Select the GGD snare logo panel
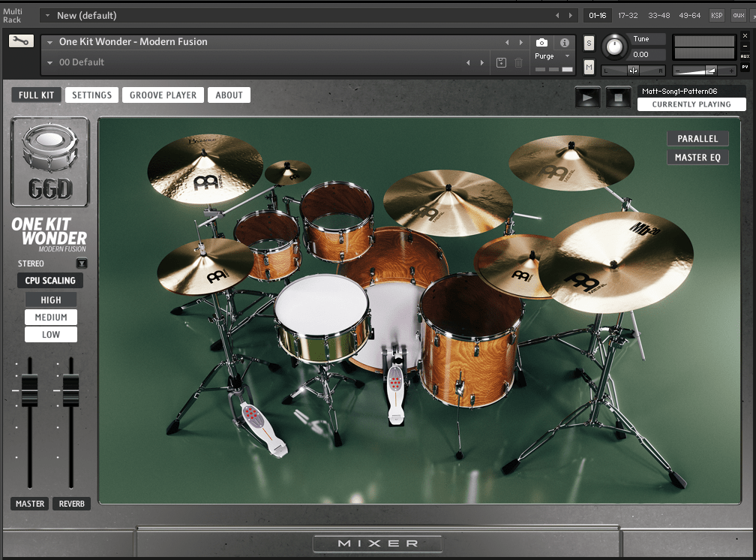This screenshot has width=756, height=560. pos(49,161)
